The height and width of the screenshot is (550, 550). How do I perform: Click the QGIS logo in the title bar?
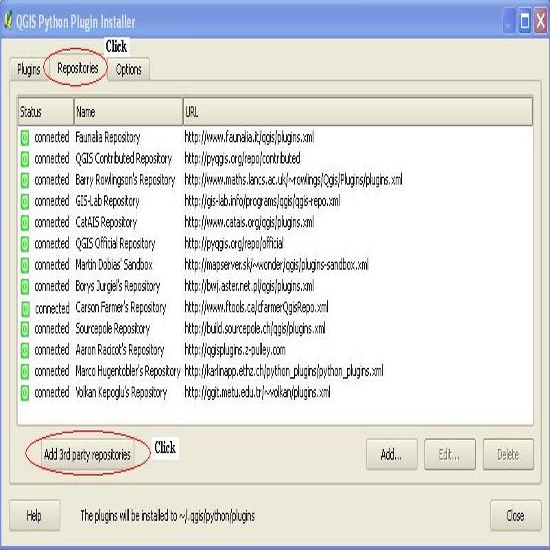8,21
